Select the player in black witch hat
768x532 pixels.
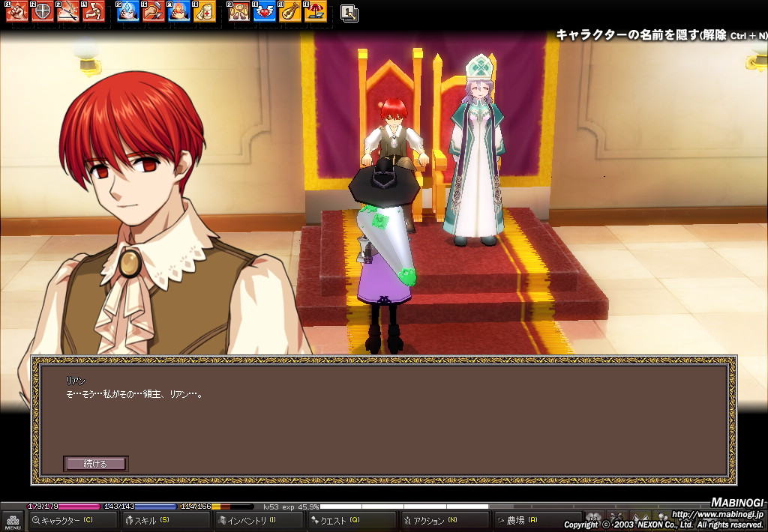click(385, 255)
